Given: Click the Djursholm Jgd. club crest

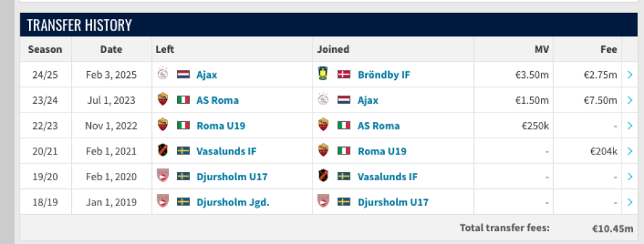Looking at the screenshot, I should click(163, 202).
